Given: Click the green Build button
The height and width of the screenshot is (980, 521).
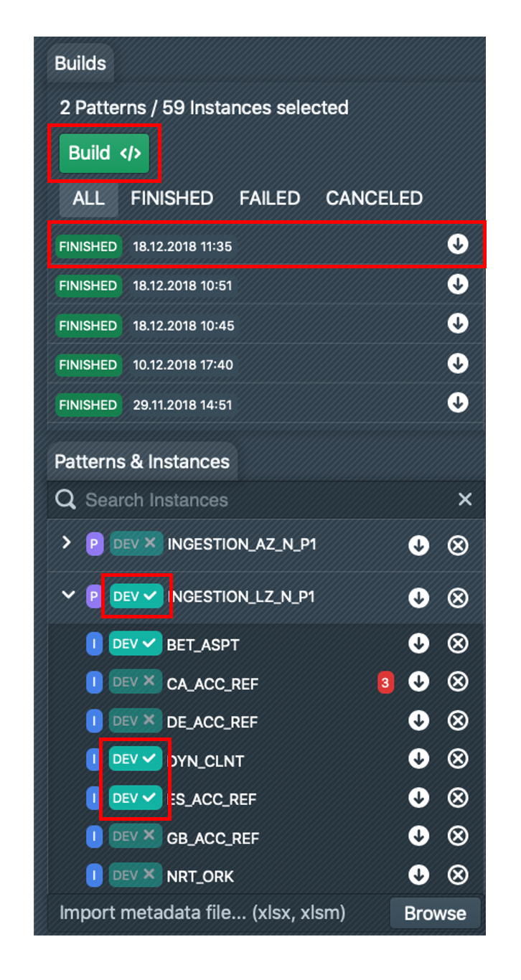Looking at the screenshot, I should (x=104, y=153).
